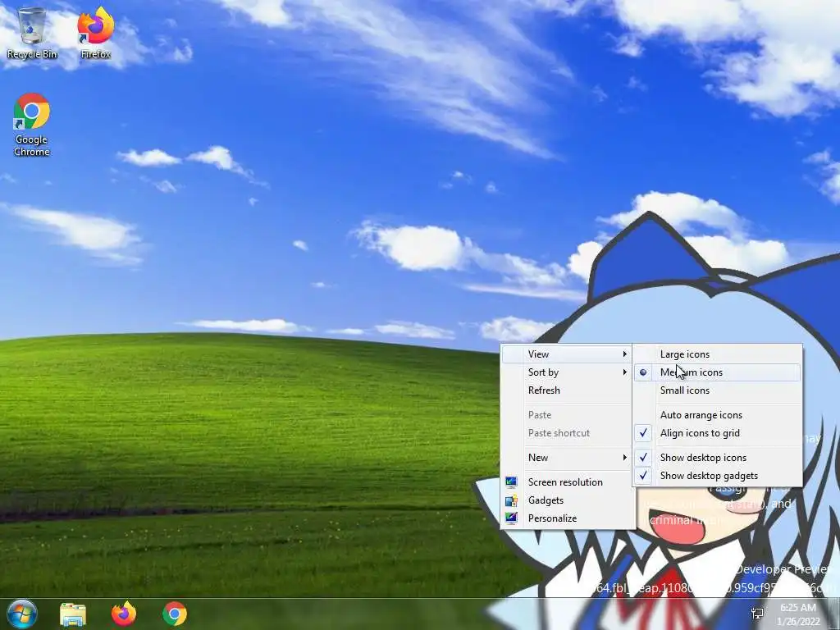This screenshot has height=630, width=840.
Task: Open Screen resolution settings
Action: click(566, 482)
